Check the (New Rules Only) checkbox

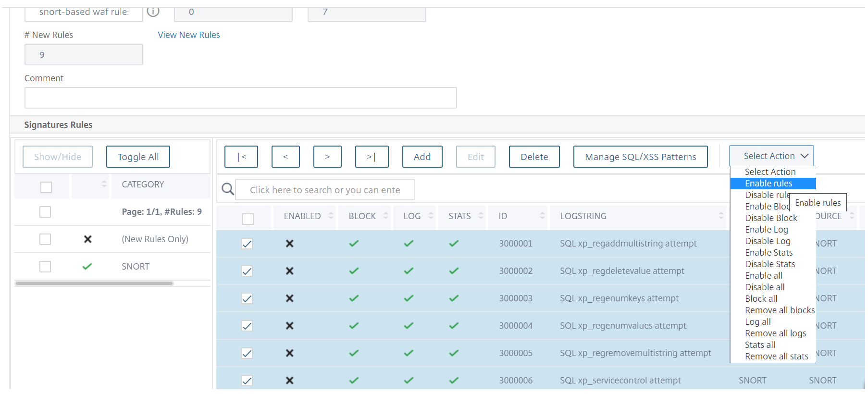[45, 239]
